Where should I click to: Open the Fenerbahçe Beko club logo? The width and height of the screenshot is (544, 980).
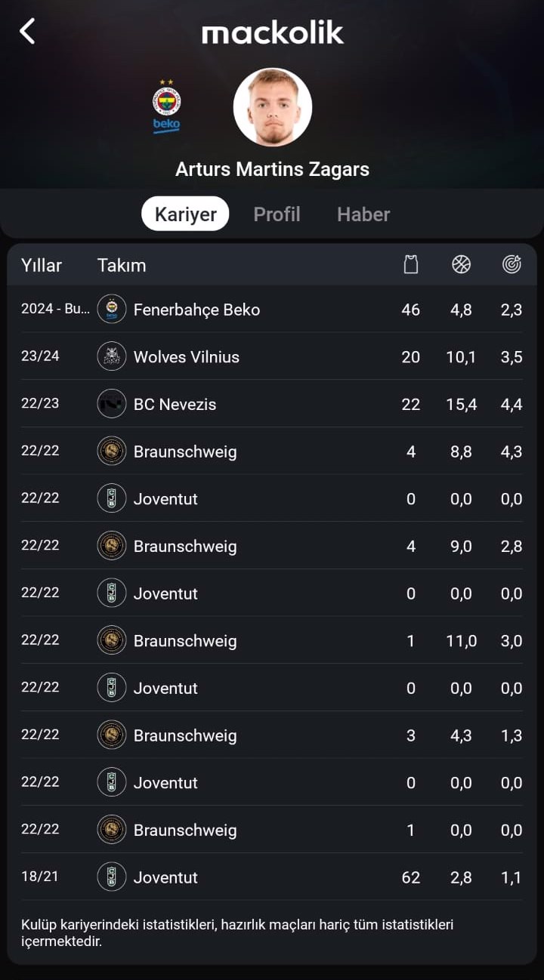click(166, 106)
